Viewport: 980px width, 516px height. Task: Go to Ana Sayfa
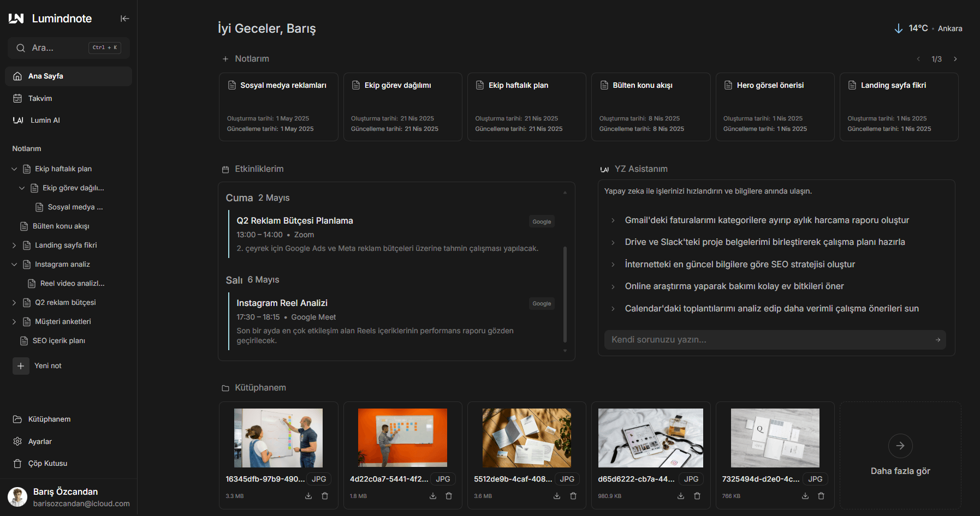pos(68,76)
